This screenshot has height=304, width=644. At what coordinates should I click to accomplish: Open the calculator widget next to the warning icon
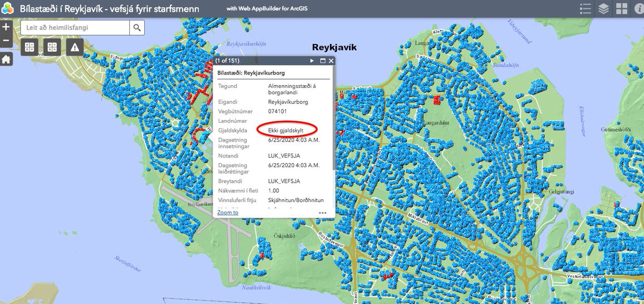click(x=52, y=47)
